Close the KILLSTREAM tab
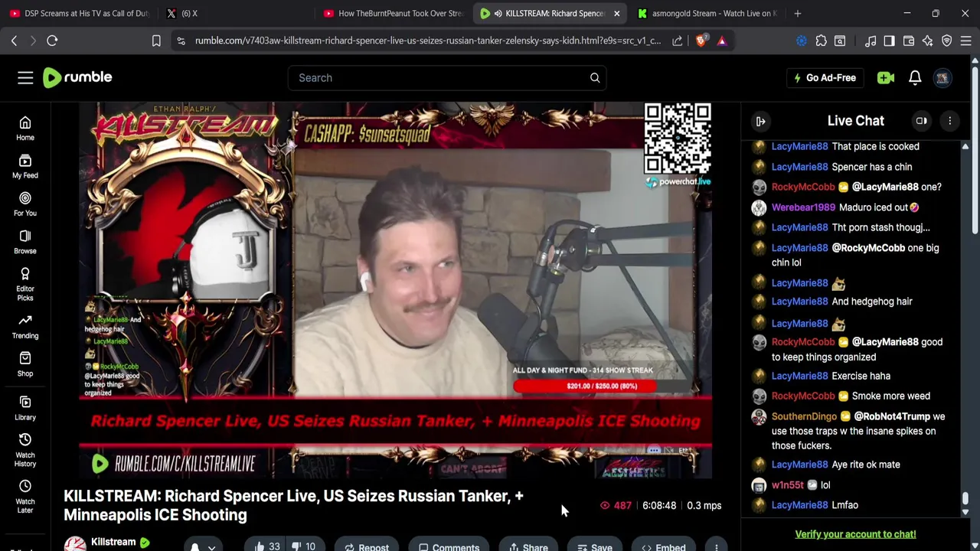980x551 pixels. click(616, 13)
